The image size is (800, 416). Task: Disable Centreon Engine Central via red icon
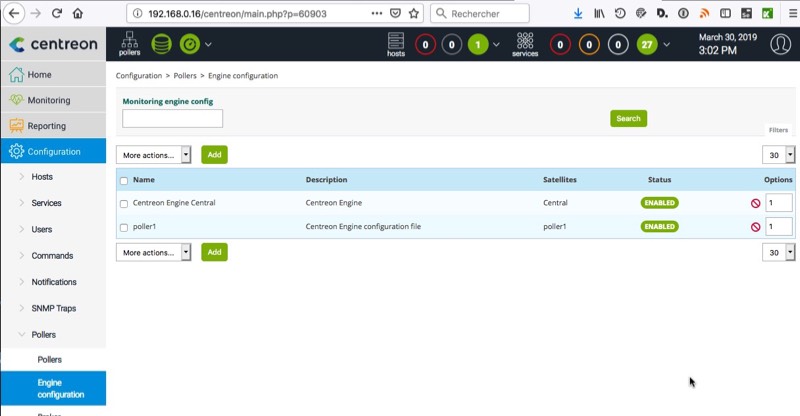755,203
